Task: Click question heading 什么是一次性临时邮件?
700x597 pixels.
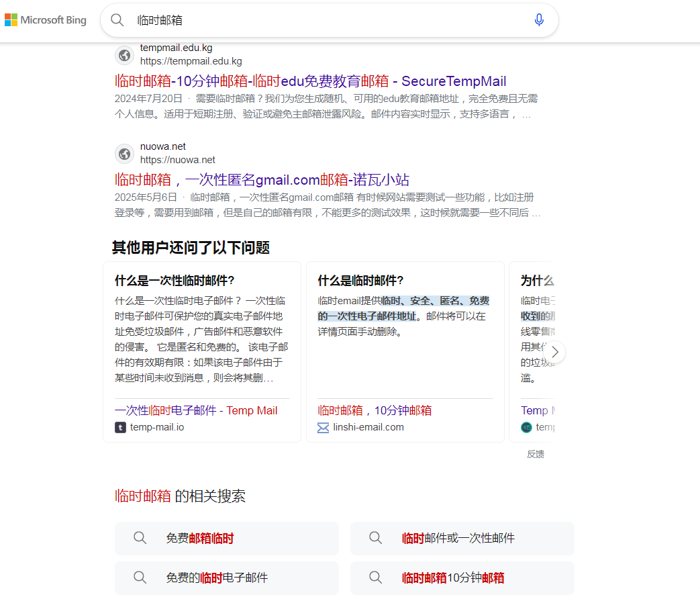Action: point(174,281)
